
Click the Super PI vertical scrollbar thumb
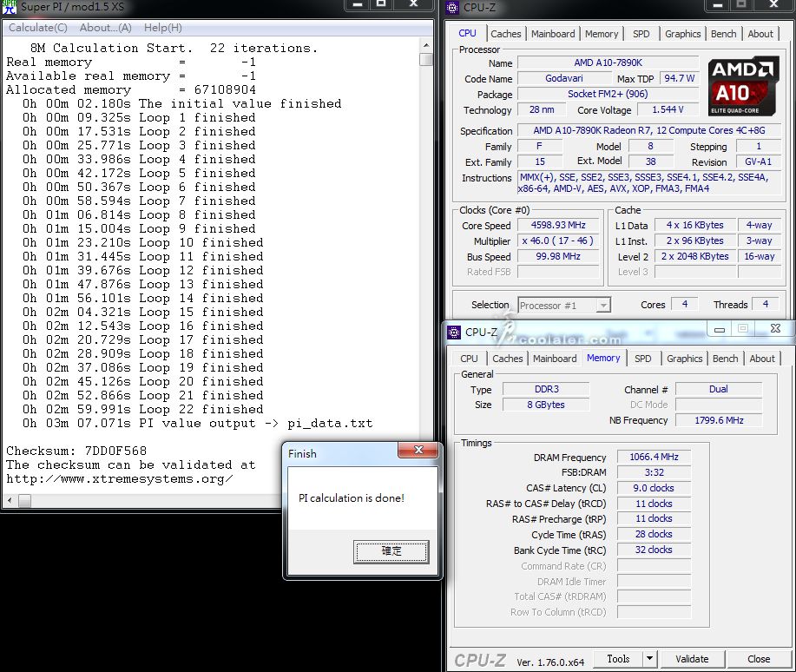pyautogui.click(x=425, y=59)
